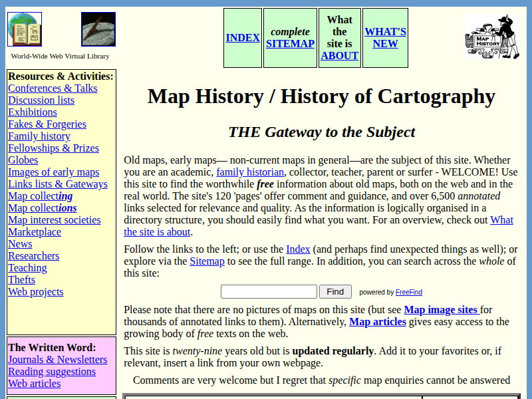Click inside the search text box
The width and height of the screenshot is (532, 399).
coord(269,291)
